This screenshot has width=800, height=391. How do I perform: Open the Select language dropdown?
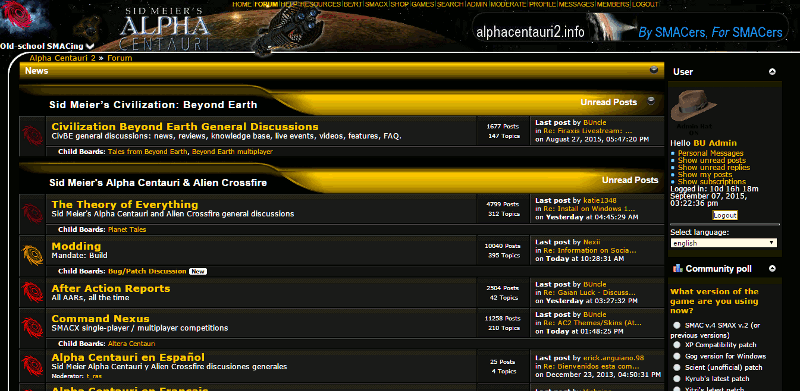click(723, 243)
